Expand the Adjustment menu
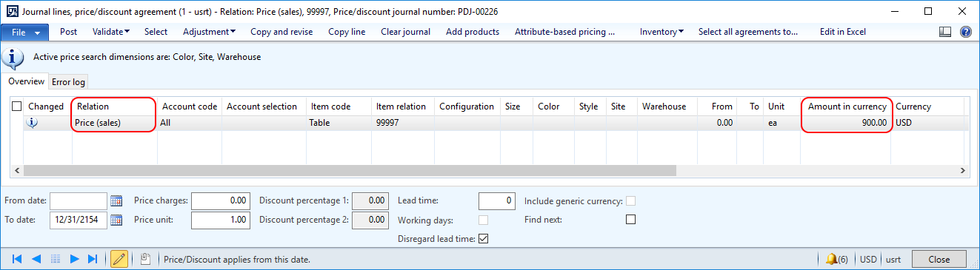This screenshot has width=980, height=270. click(210, 32)
